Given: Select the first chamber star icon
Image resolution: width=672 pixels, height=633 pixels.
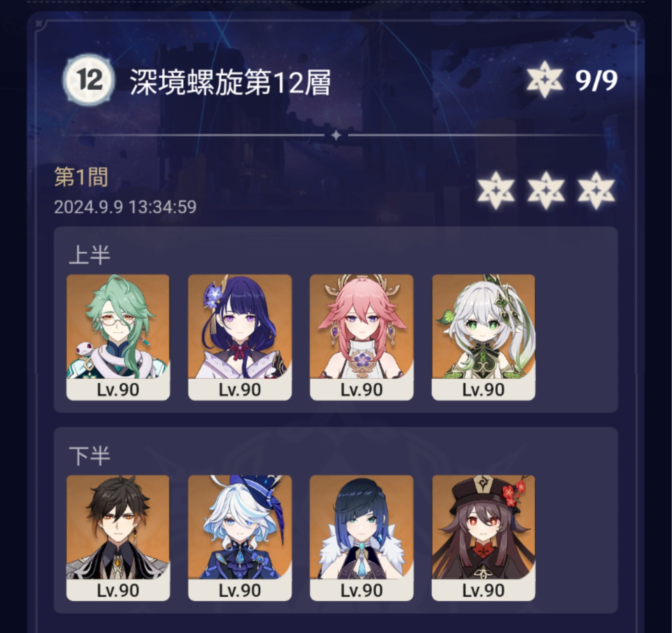Looking at the screenshot, I should (x=496, y=190).
